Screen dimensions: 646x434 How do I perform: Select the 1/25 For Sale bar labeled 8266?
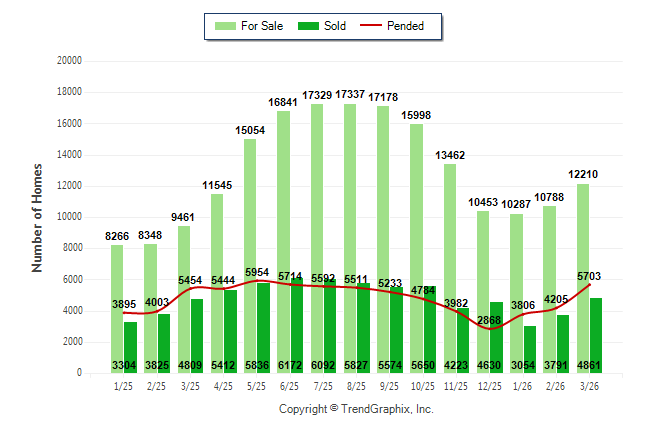(117, 300)
